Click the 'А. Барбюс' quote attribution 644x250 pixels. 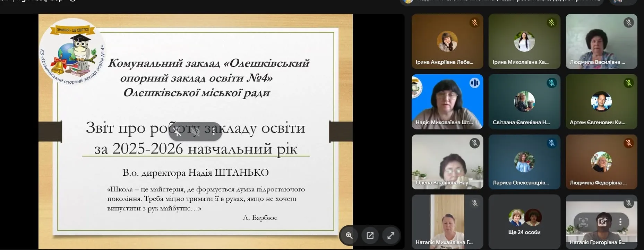(260, 218)
